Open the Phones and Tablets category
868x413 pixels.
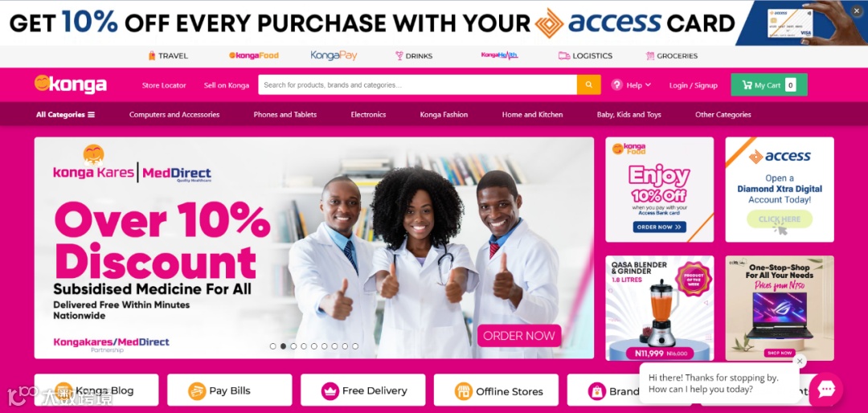[285, 115]
